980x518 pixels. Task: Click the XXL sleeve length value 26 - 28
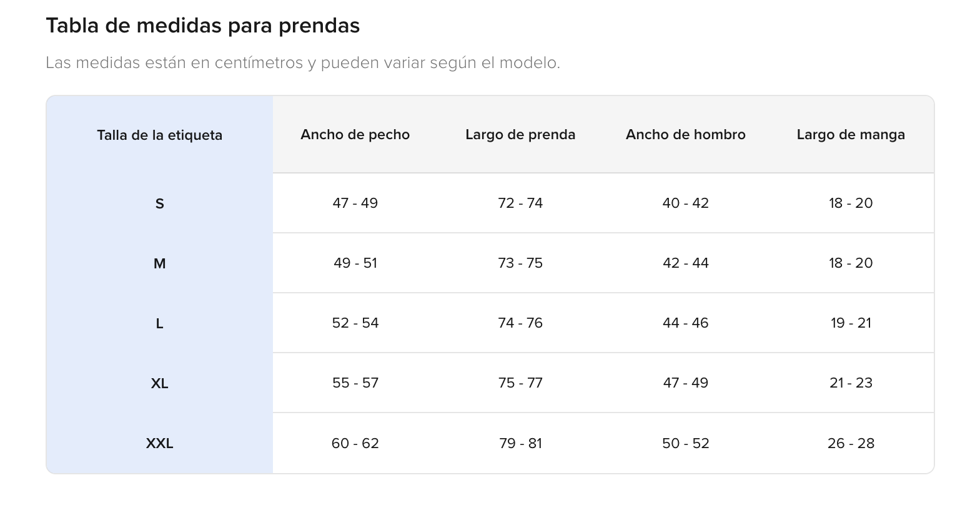851,444
